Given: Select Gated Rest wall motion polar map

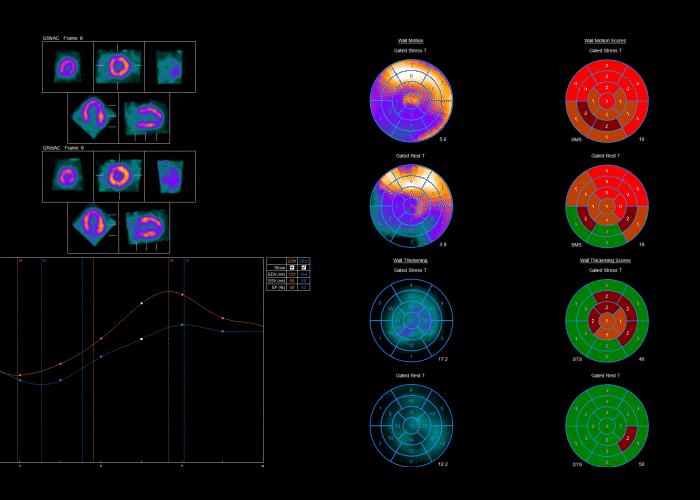Looking at the screenshot, I should [x=412, y=206].
